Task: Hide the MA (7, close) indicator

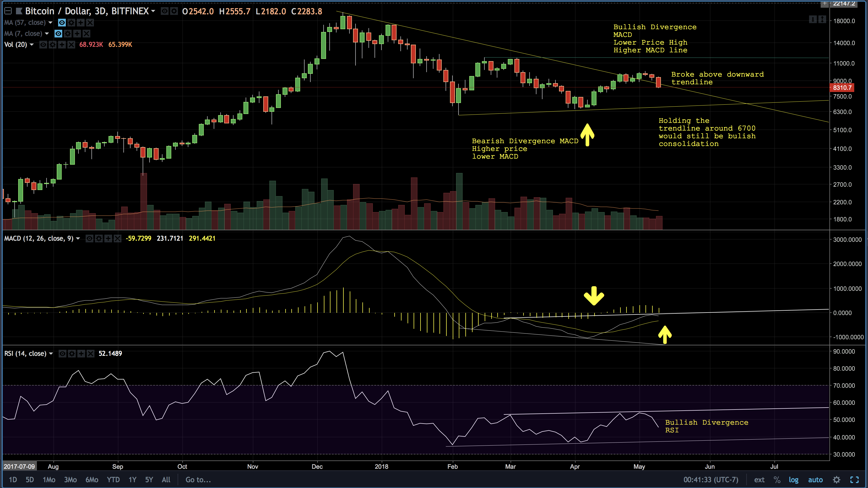Action: click(x=58, y=33)
